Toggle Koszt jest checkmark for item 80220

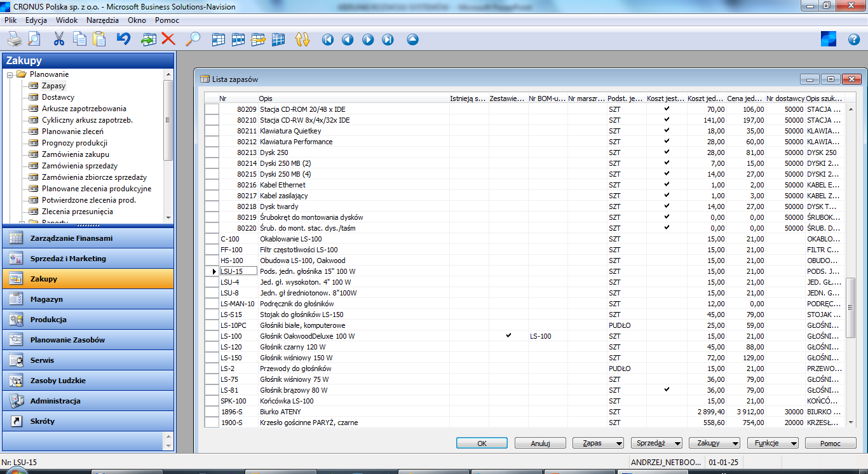pyautogui.click(x=667, y=227)
